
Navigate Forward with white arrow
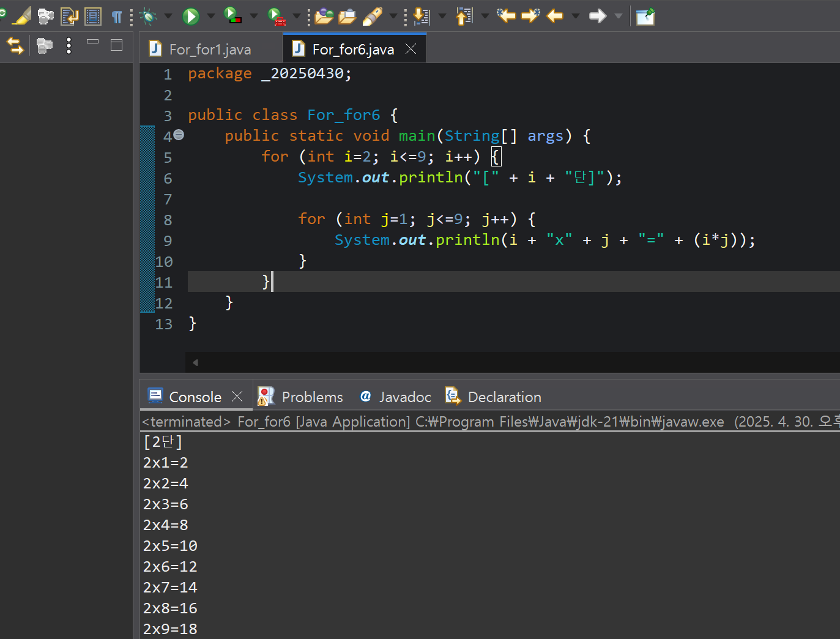pyautogui.click(x=597, y=16)
